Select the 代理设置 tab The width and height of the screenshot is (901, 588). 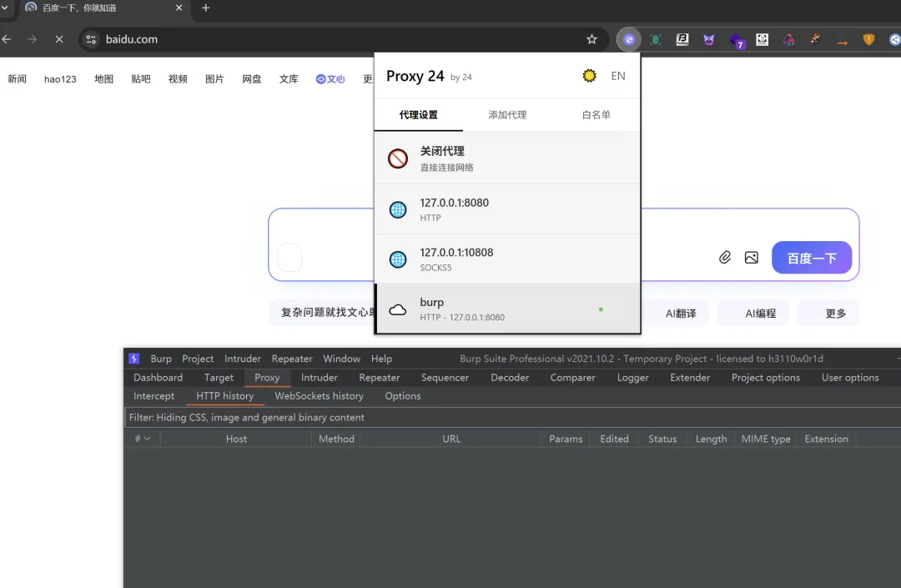418,115
